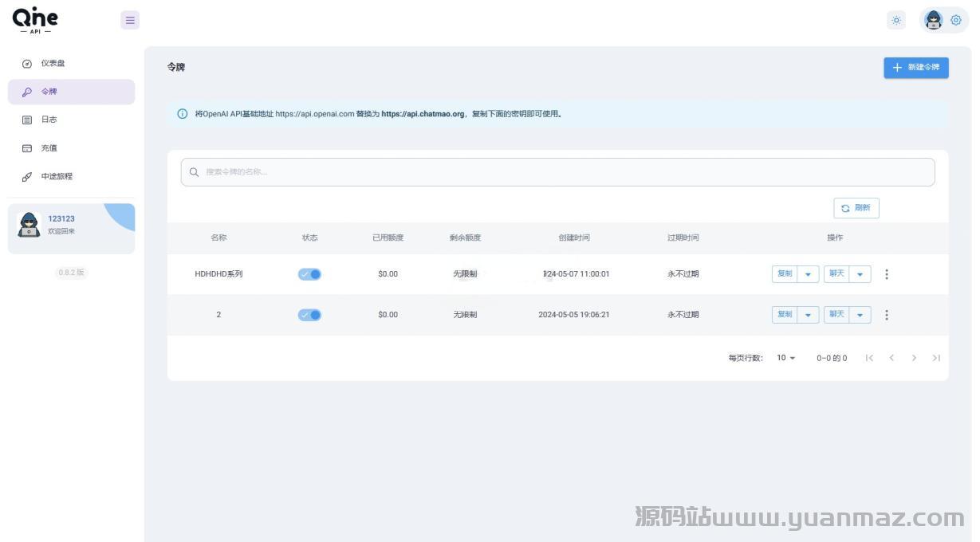Open settings via top-right gear icon
Screen dimensions: 980x542
coord(955,21)
